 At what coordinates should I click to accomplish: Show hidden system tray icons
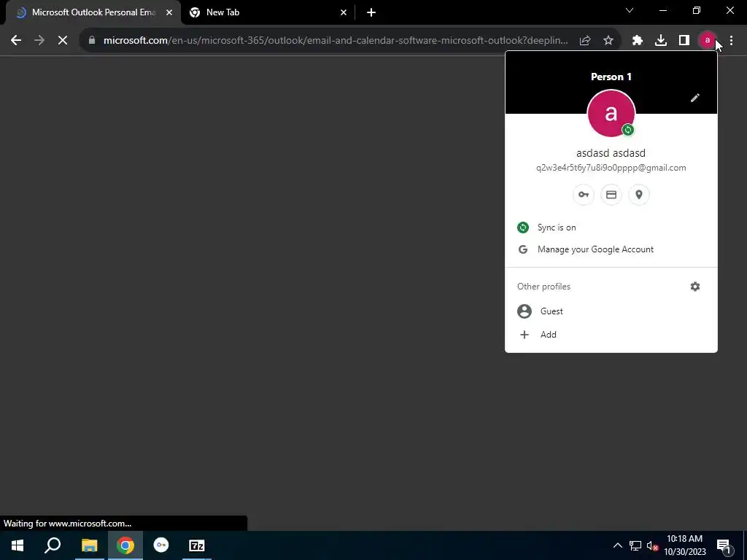(x=617, y=545)
